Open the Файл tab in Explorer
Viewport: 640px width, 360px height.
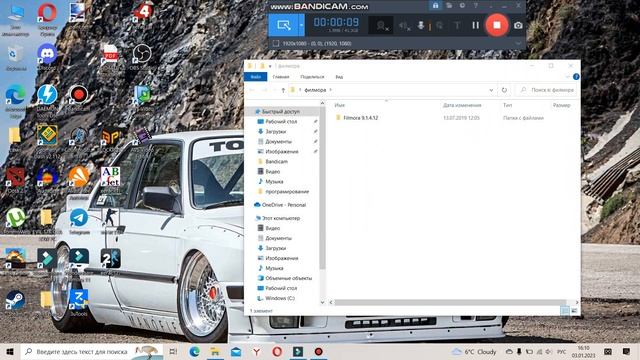tap(256, 77)
